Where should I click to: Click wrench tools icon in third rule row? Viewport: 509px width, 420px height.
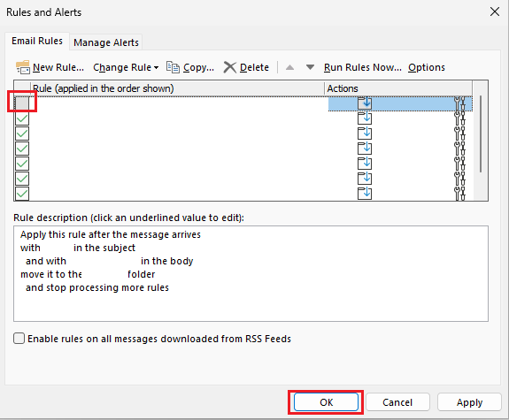pyautogui.click(x=459, y=134)
